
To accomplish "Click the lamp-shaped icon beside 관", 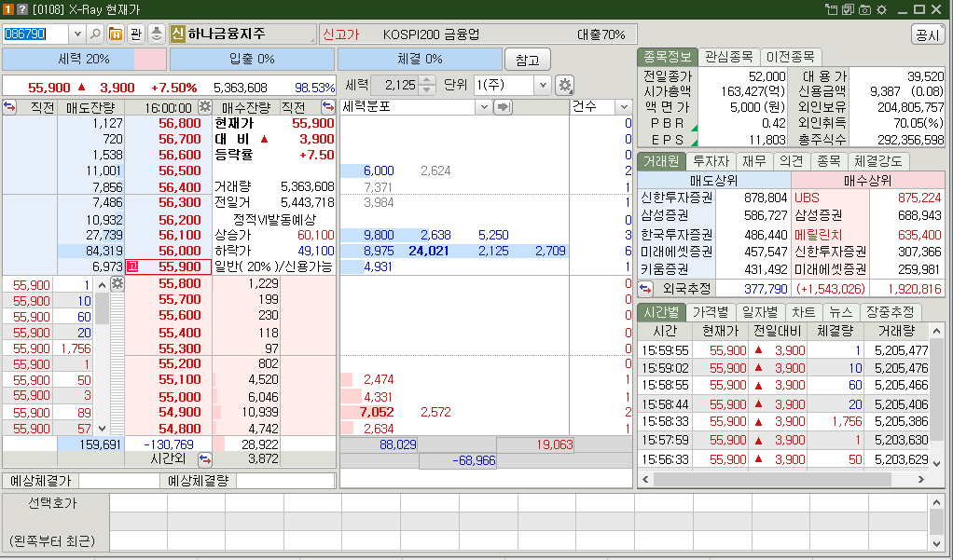I will (157, 34).
